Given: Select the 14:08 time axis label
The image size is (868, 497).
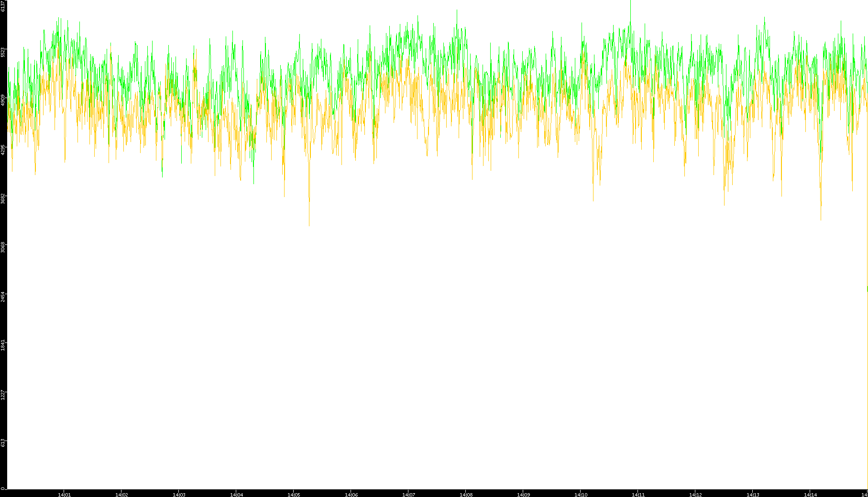Looking at the screenshot, I should pos(466,495).
